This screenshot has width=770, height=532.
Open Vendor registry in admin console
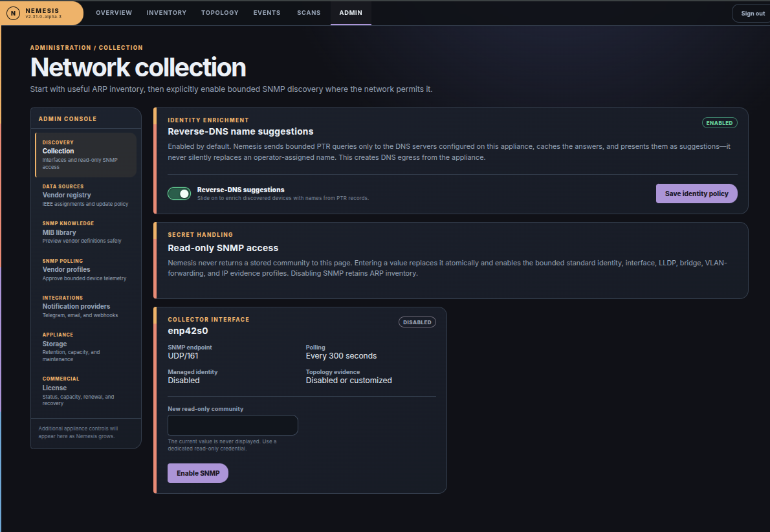(x=86, y=195)
